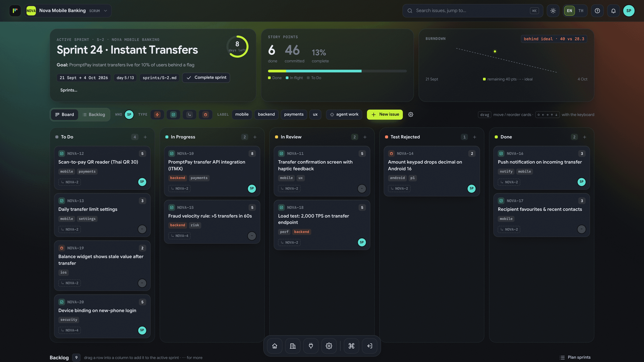Click the home icon in the bottom dock
The image size is (644, 362).
(x=275, y=346)
